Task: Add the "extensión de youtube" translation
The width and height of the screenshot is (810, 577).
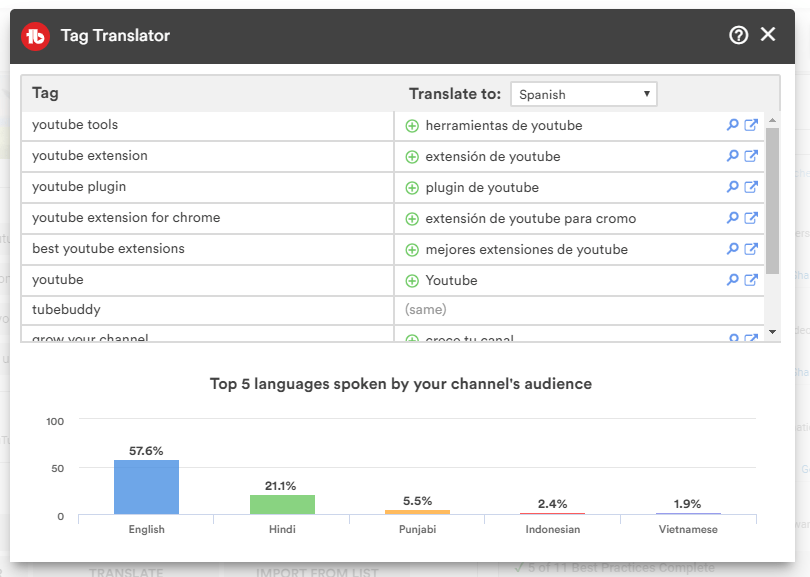Action: tap(412, 156)
